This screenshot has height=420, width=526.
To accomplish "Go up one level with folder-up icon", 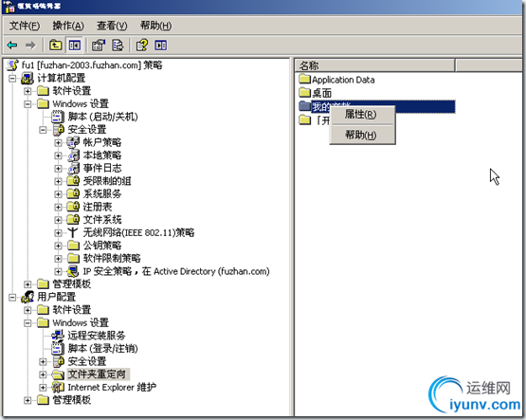I will point(55,45).
